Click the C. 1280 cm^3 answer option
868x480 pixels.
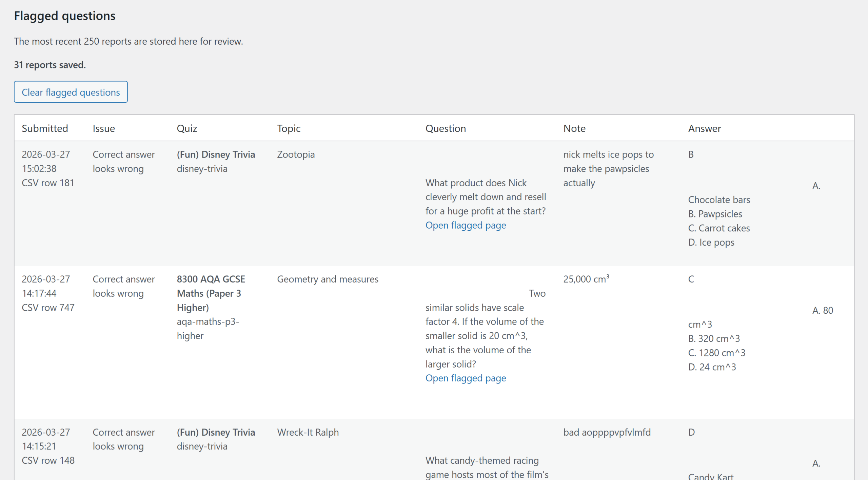716,353
